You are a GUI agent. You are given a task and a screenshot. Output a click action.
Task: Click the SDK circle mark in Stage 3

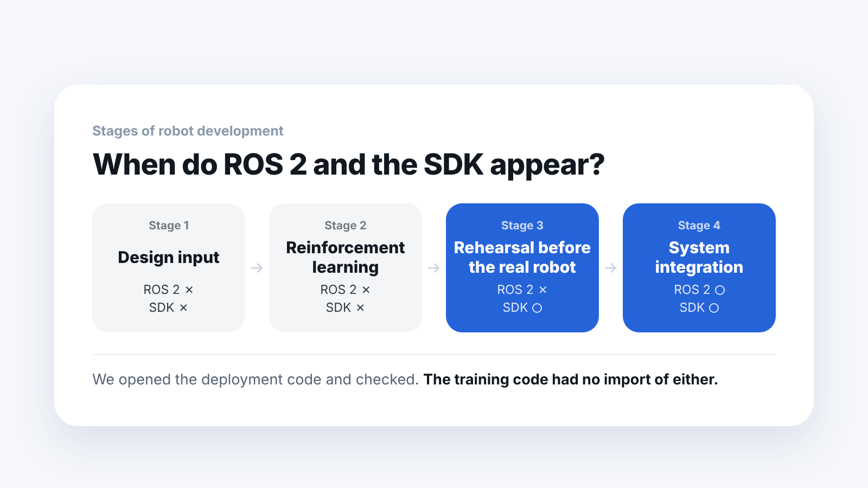pyautogui.click(x=537, y=308)
